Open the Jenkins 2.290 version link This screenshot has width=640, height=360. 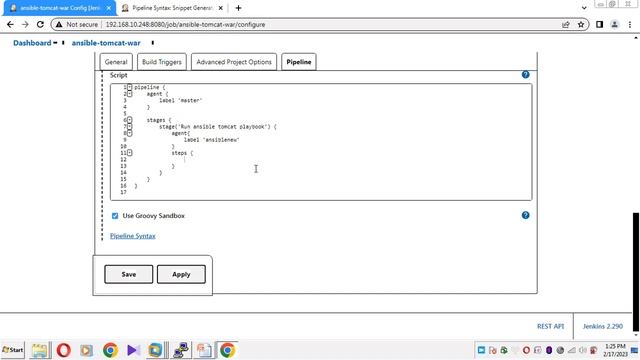(602, 326)
